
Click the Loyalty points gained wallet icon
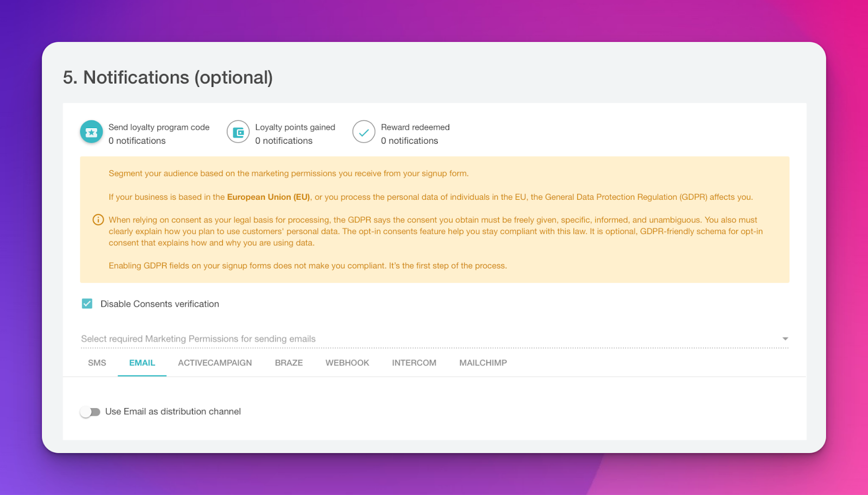(x=238, y=132)
